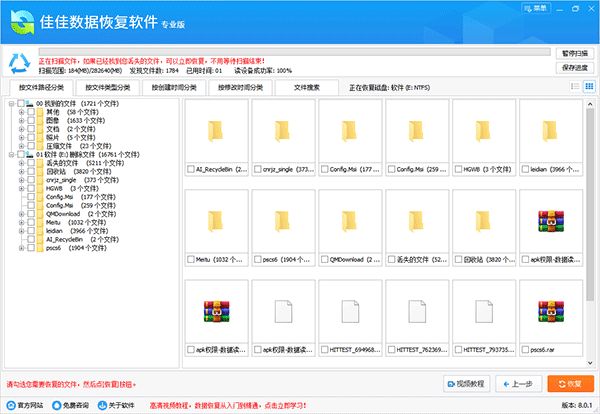
Task: Open Meitu folder icon in the grid
Action: click(216, 221)
